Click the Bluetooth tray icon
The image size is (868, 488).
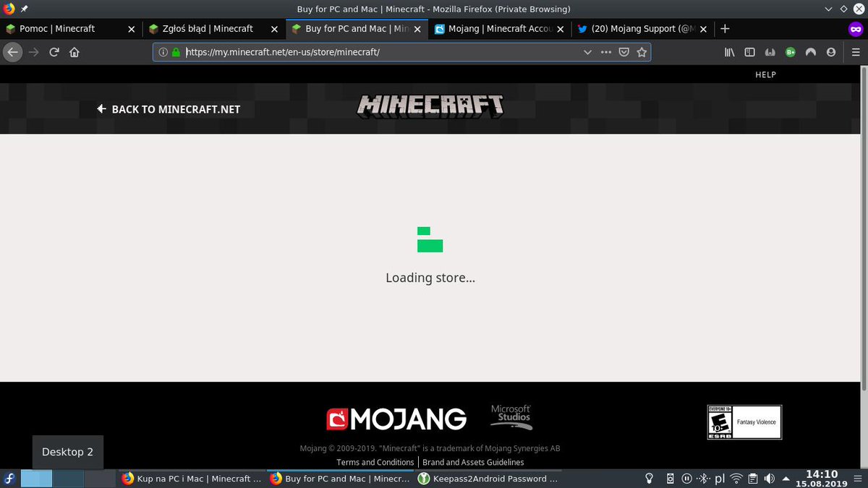[703, 479]
